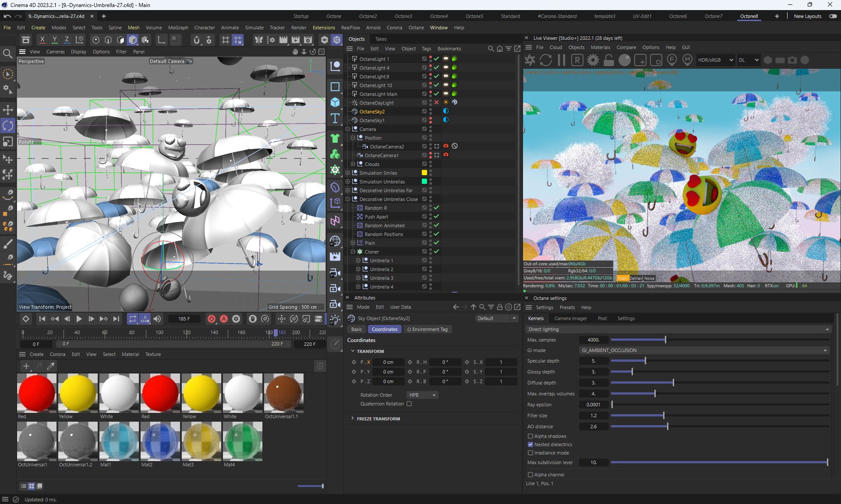Open the GI mode dropdown
This screenshot has width=841, height=504.
(704, 350)
